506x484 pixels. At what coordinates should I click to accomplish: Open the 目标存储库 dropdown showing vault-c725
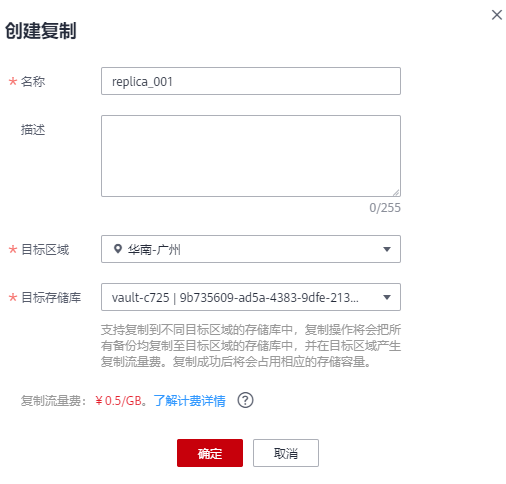click(x=251, y=297)
